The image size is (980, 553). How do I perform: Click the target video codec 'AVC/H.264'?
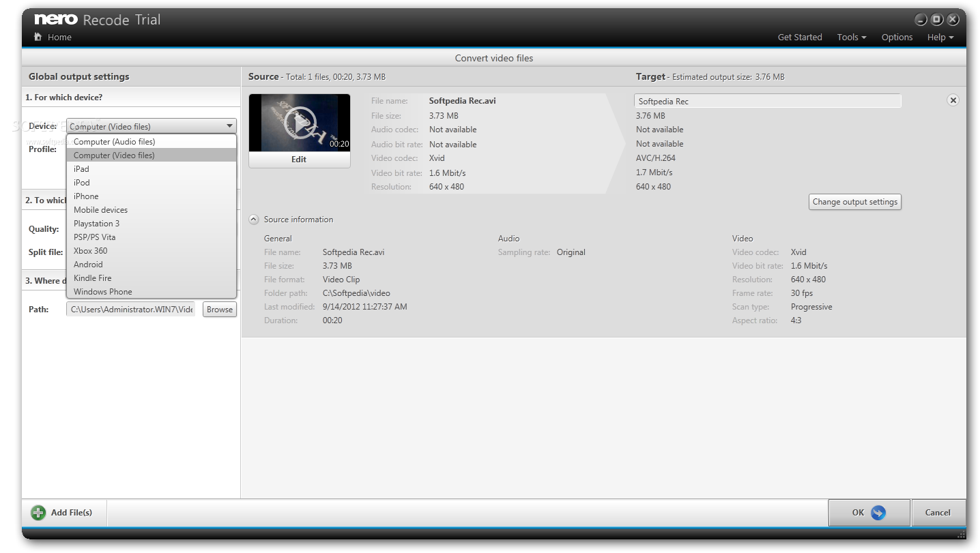tap(656, 158)
